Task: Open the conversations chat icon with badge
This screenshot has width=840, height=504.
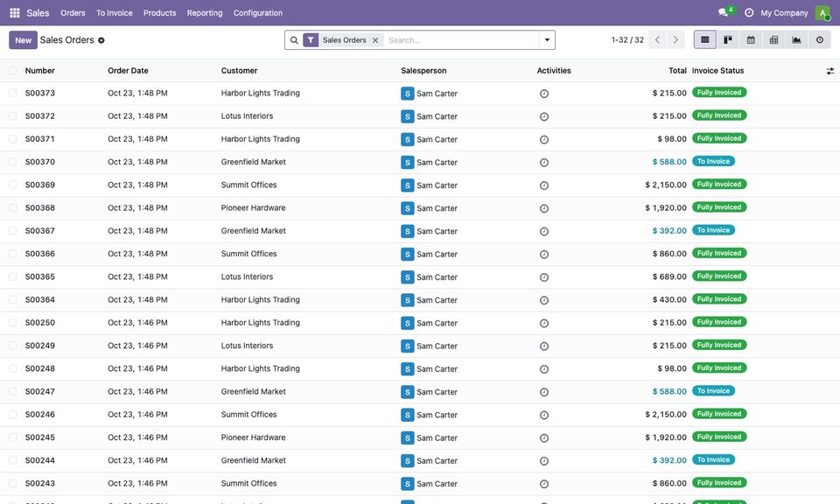Action: (x=724, y=12)
